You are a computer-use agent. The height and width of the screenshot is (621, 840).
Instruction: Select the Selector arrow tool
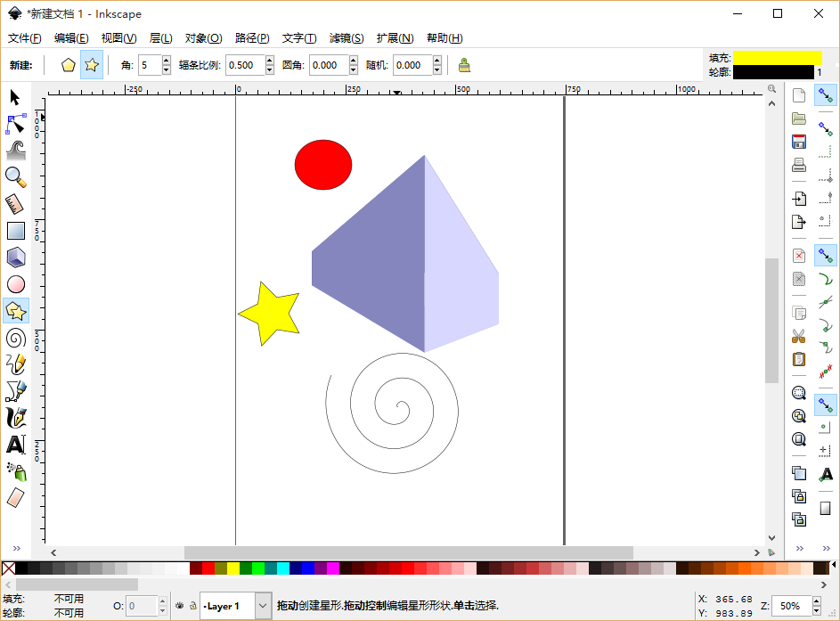coord(15,97)
